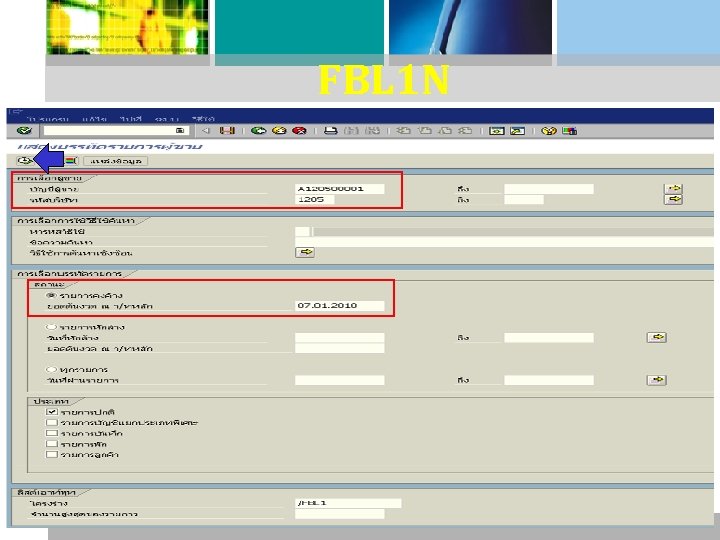Click key date field showing 07.01.2010
The width and height of the screenshot is (720, 540).
point(340,305)
